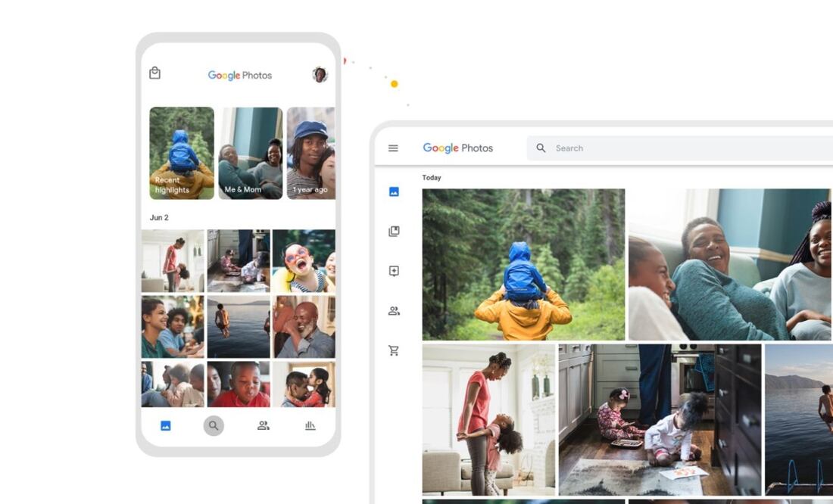Open the hamburger navigation menu
This screenshot has height=504, width=833.
pyautogui.click(x=393, y=148)
